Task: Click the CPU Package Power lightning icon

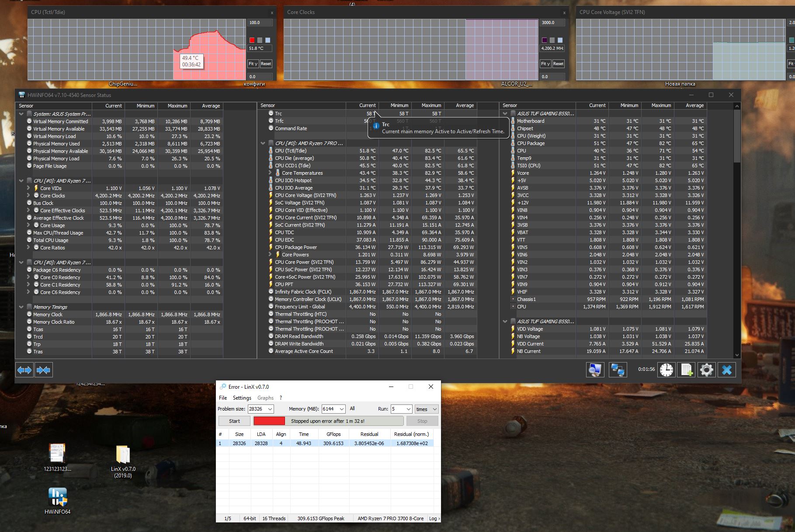Action: [271, 247]
